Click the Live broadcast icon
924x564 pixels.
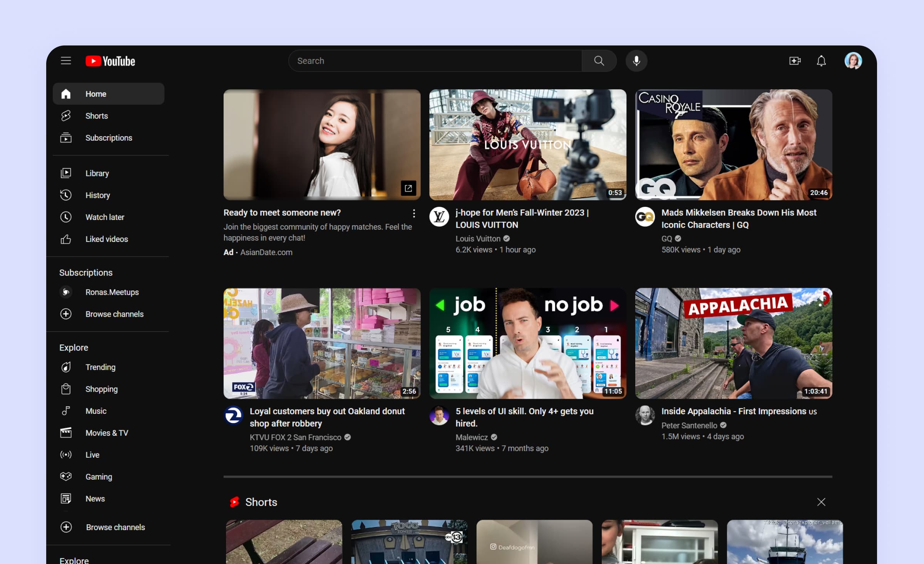66,455
